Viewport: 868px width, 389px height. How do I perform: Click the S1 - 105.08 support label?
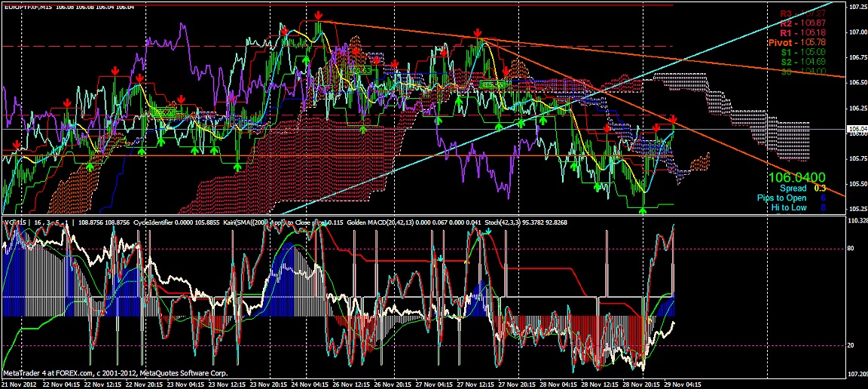(803, 52)
